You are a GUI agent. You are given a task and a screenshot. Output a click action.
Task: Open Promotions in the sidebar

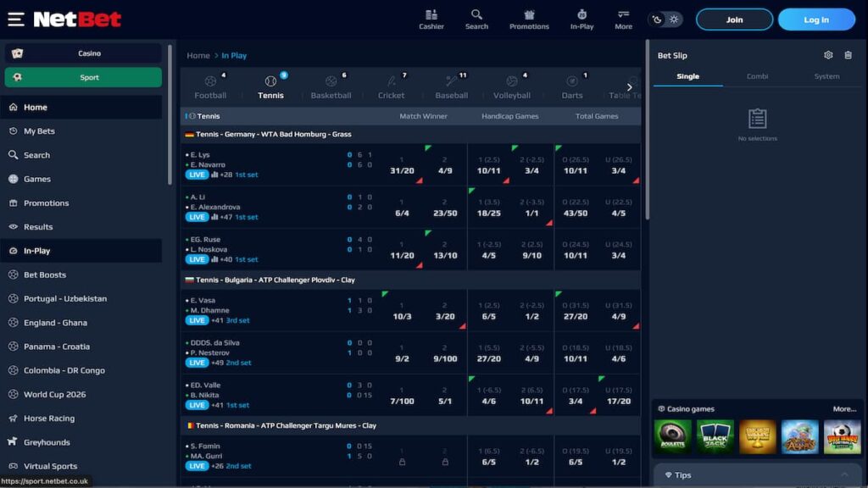point(81,203)
